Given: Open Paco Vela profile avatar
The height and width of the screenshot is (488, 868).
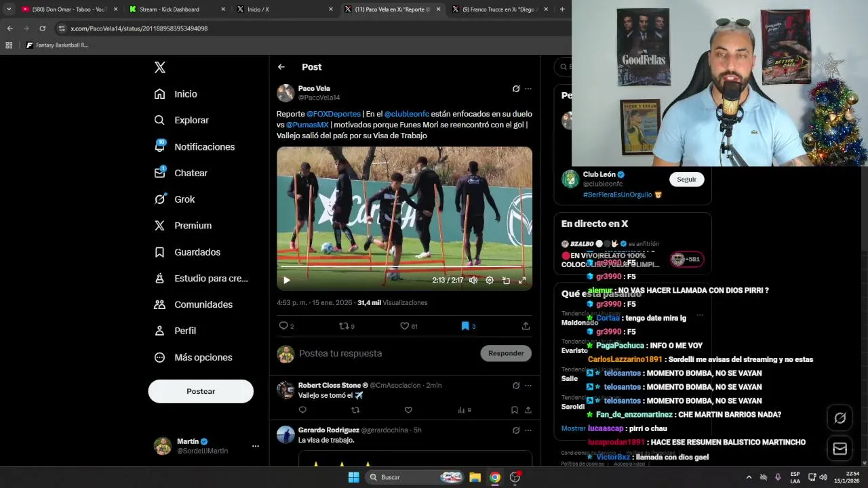Looking at the screenshot, I should [x=285, y=93].
